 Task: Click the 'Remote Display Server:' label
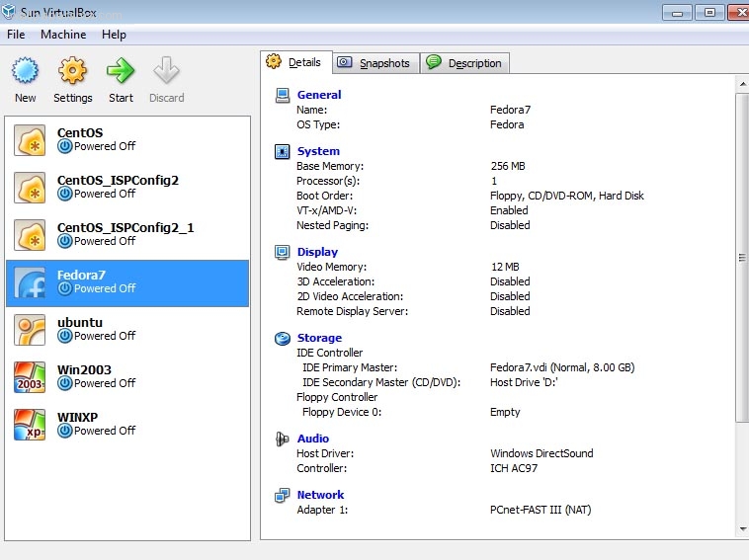[x=353, y=311]
